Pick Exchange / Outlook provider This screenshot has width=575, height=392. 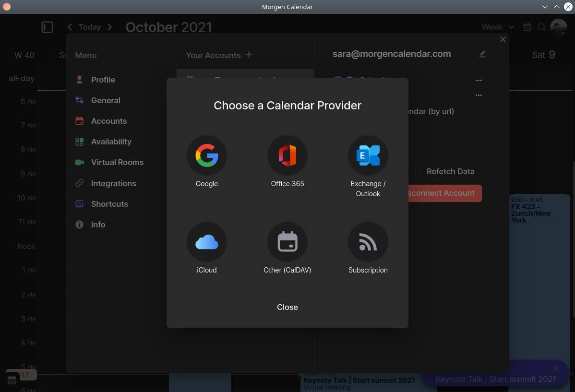(x=368, y=156)
